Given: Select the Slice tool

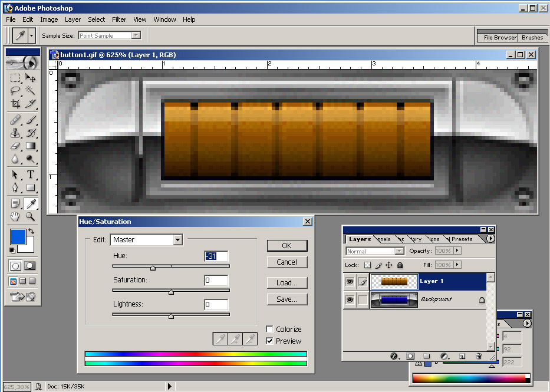Looking at the screenshot, I should point(31,104).
